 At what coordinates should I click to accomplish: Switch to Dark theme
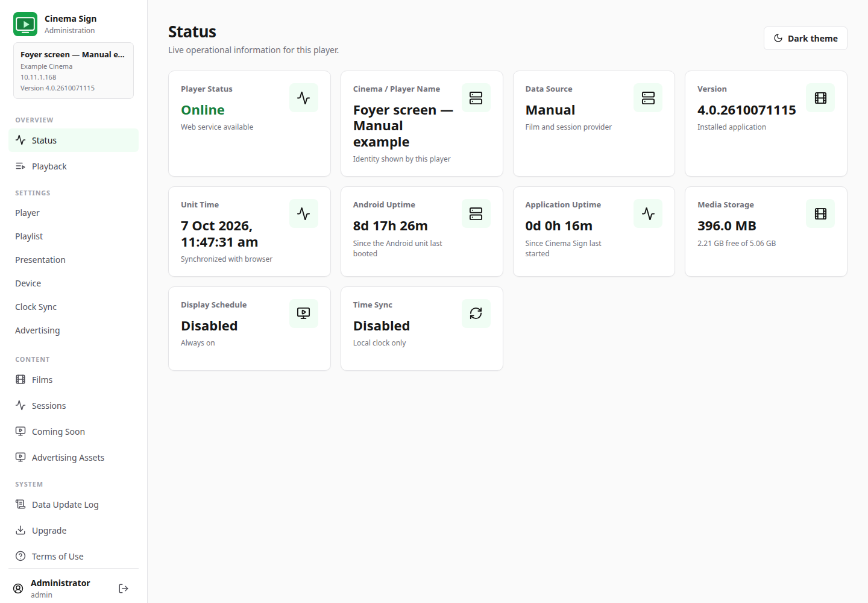(x=805, y=38)
